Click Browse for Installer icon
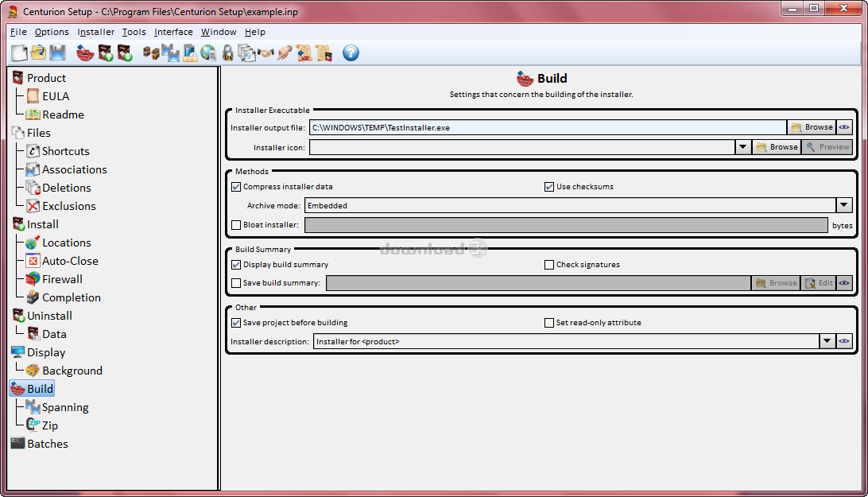 point(777,147)
